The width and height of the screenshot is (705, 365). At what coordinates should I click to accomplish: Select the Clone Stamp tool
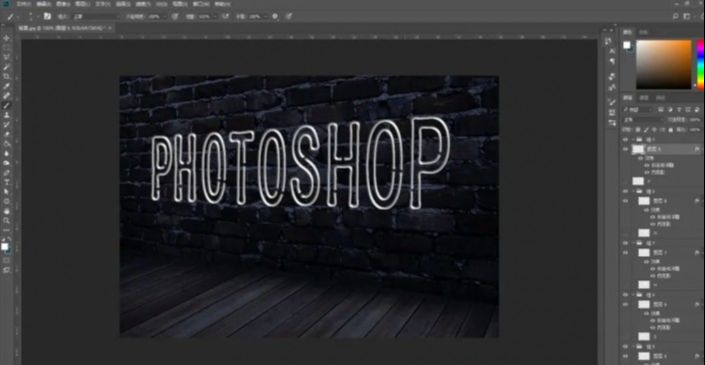6,115
